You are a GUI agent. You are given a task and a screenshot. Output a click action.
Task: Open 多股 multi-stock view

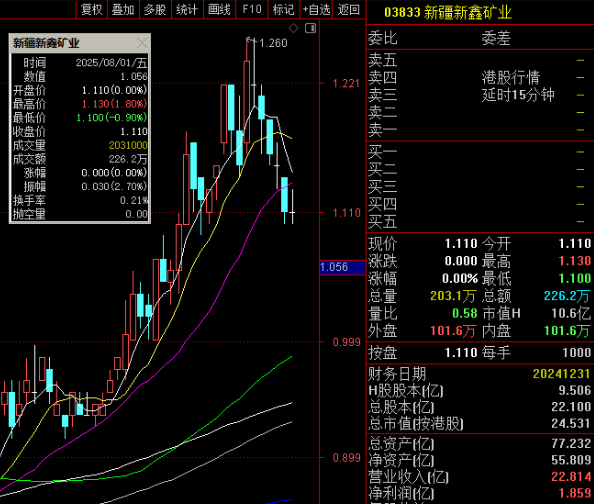(x=155, y=9)
